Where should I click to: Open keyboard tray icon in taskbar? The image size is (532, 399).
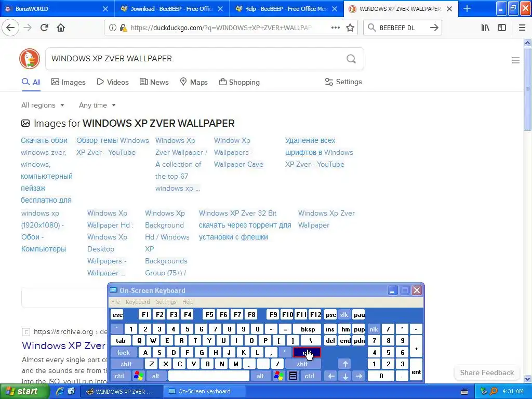(464, 392)
